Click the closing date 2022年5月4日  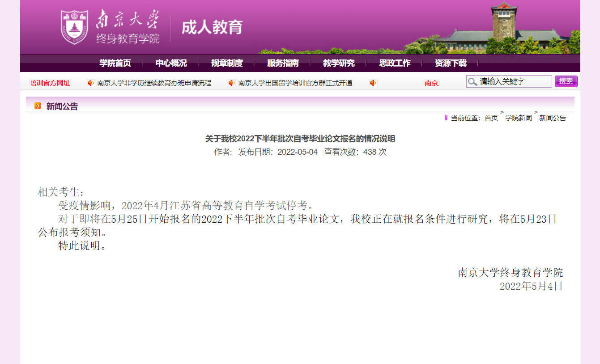pos(531,286)
